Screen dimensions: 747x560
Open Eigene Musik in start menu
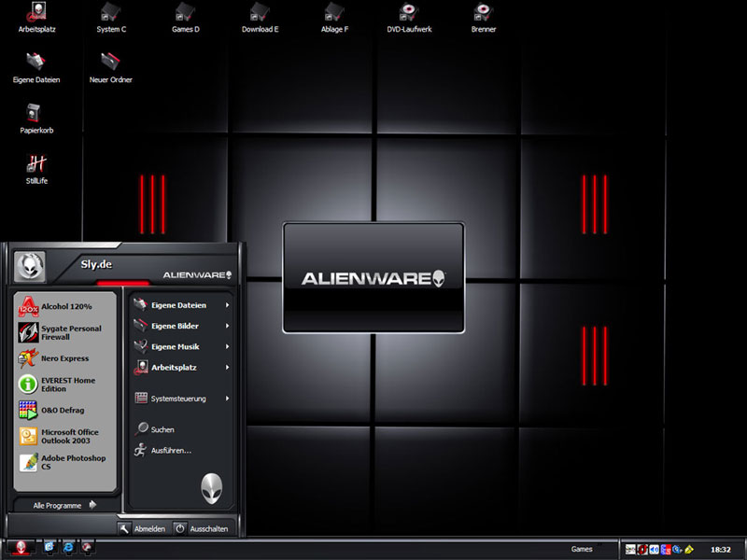(x=181, y=346)
